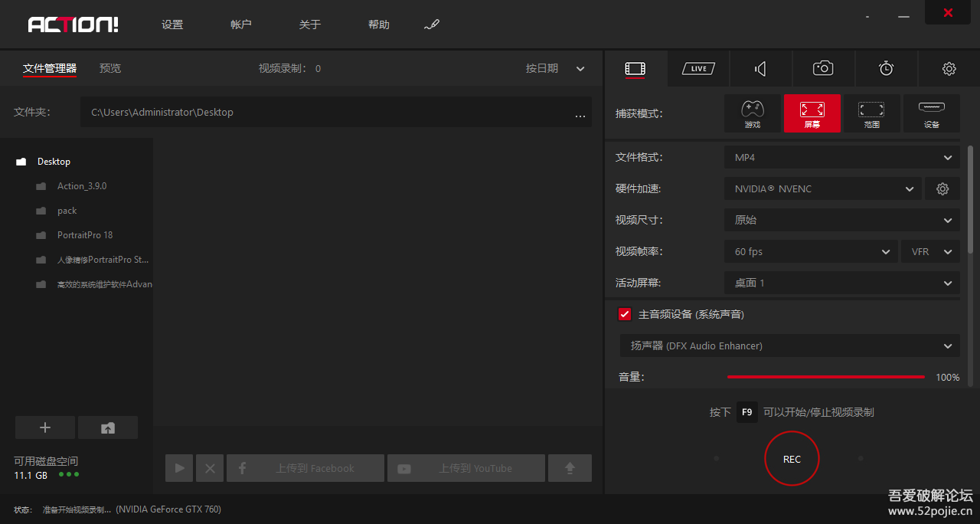
Task: Open the LIVE streaming tab
Action: 697,68
